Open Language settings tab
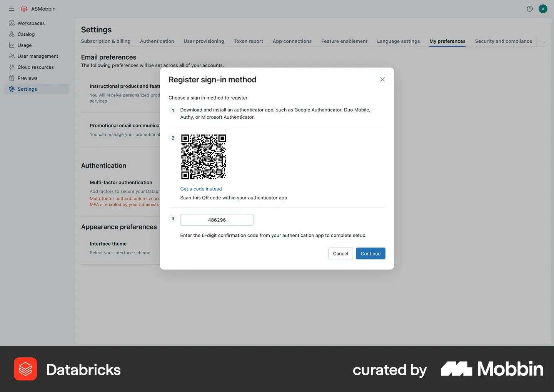The height and width of the screenshot is (392, 554). click(399, 41)
